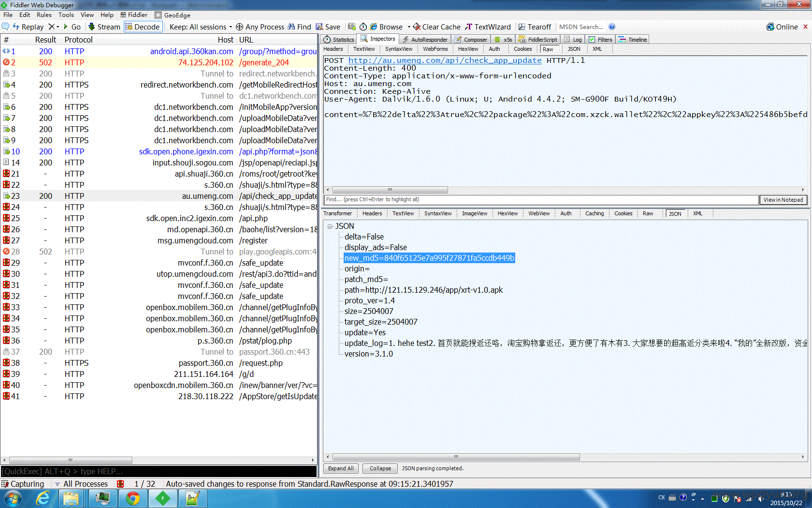Screen dimensions: 812x508
Task: Click the comment bubble icon in toolbar
Action: (x=6, y=27)
